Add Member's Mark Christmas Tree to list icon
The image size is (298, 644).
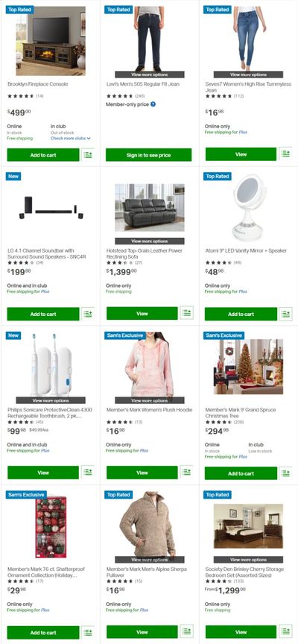(x=285, y=473)
